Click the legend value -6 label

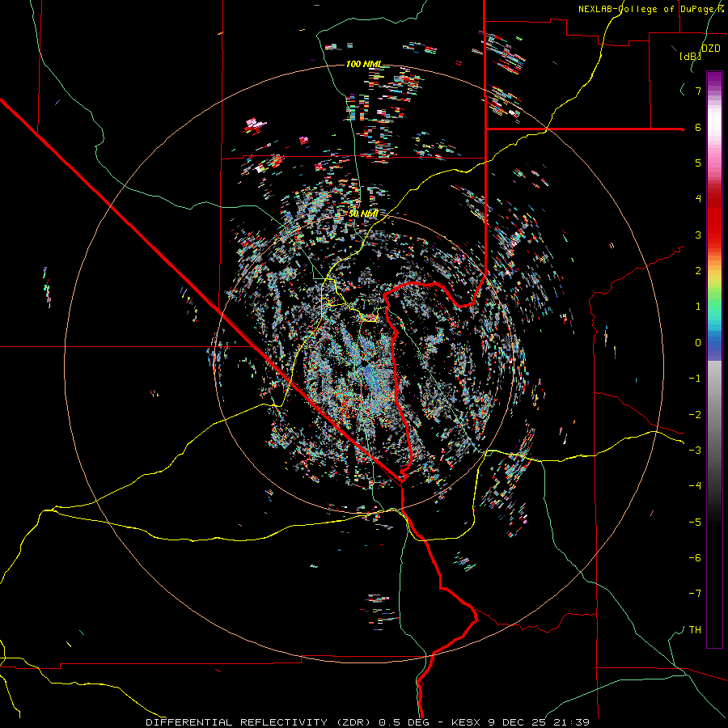[695, 558]
